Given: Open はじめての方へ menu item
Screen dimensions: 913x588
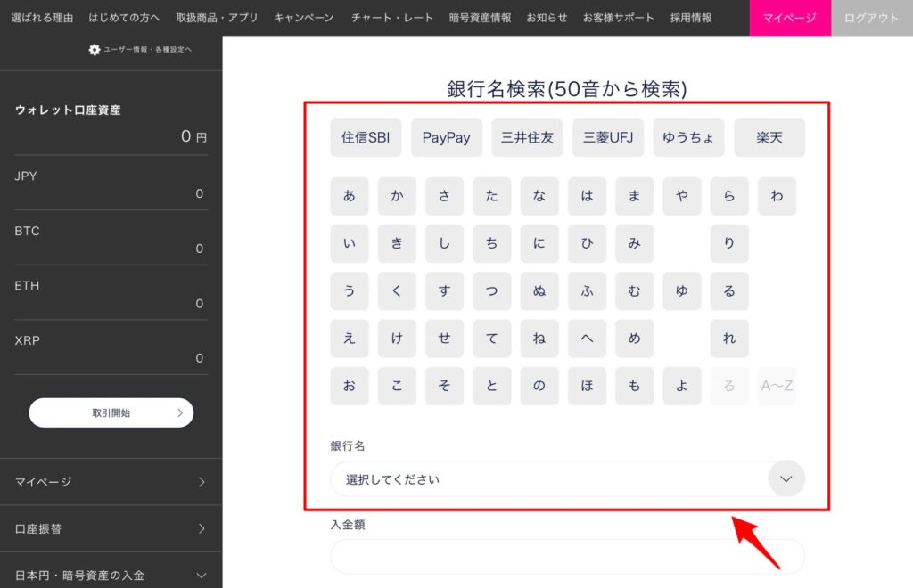Looking at the screenshot, I should 124,18.
